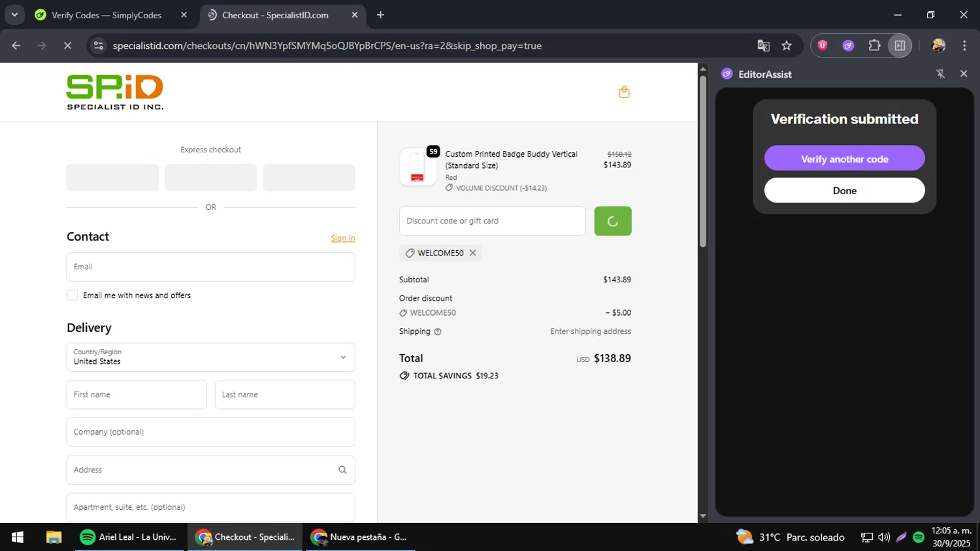This screenshot has height=551, width=980.
Task: Click the first express checkout button
Action: (112, 178)
